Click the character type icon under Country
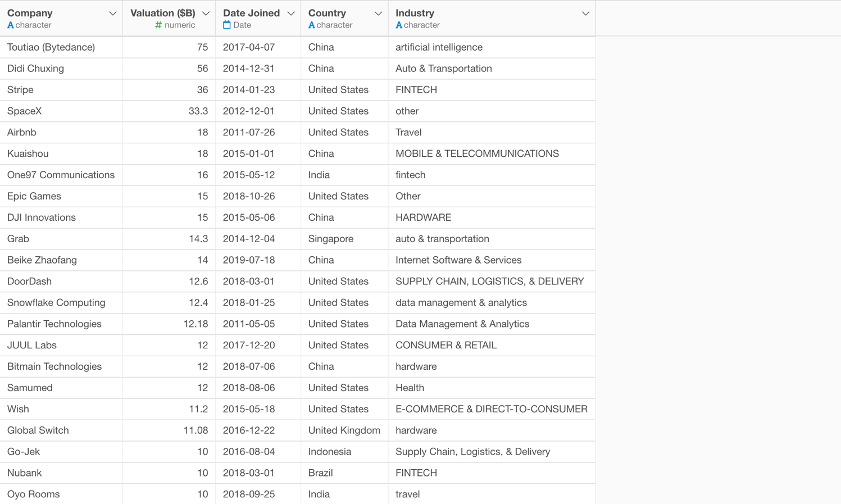 click(312, 25)
